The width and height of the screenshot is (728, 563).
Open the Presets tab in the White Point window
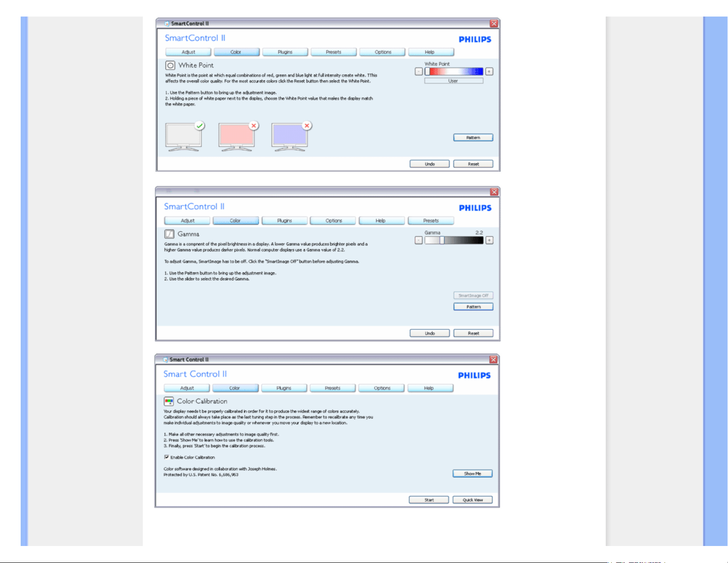(x=334, y=52)
